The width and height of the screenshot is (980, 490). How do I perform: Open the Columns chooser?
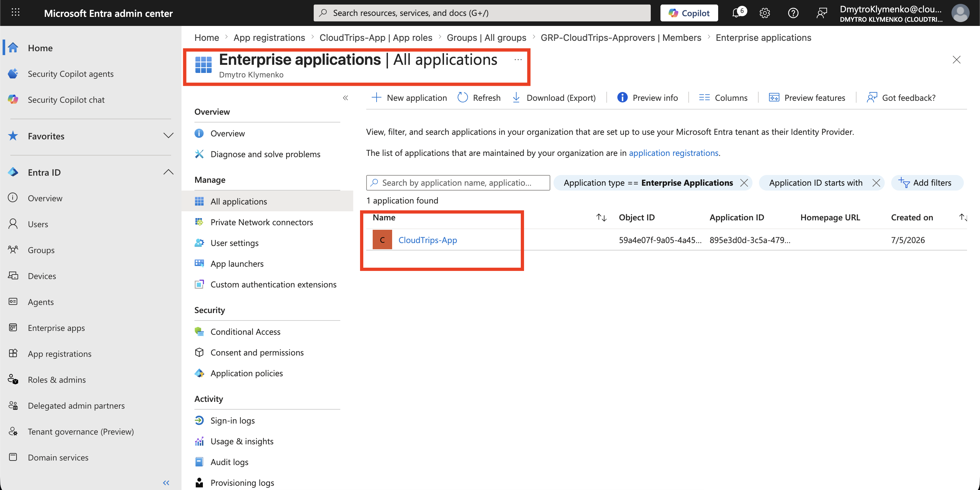click(723, 98)
